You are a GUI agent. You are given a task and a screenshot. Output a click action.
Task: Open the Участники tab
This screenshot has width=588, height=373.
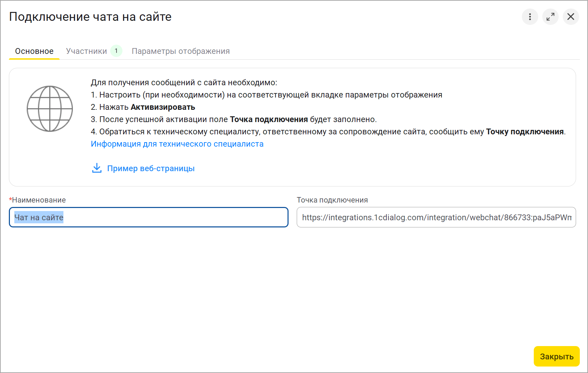[86, 51]
